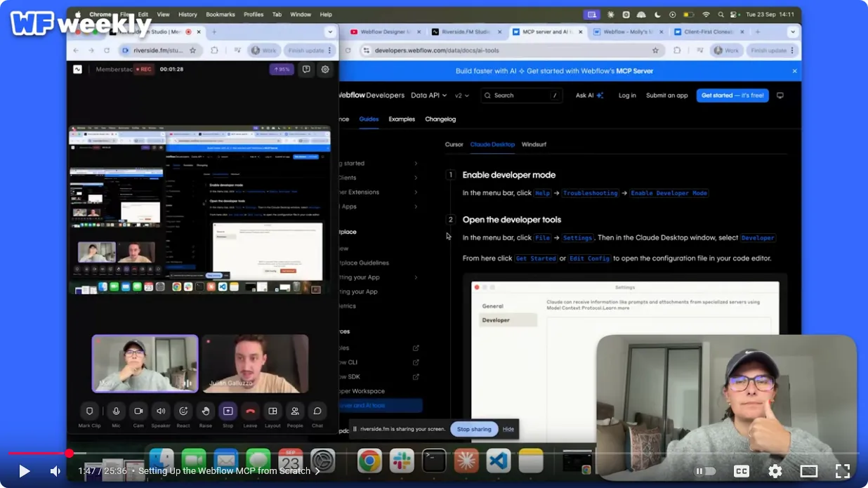Bookmark developers.webflow.com page with star
The image size is (868, 488).
point(655,51)
